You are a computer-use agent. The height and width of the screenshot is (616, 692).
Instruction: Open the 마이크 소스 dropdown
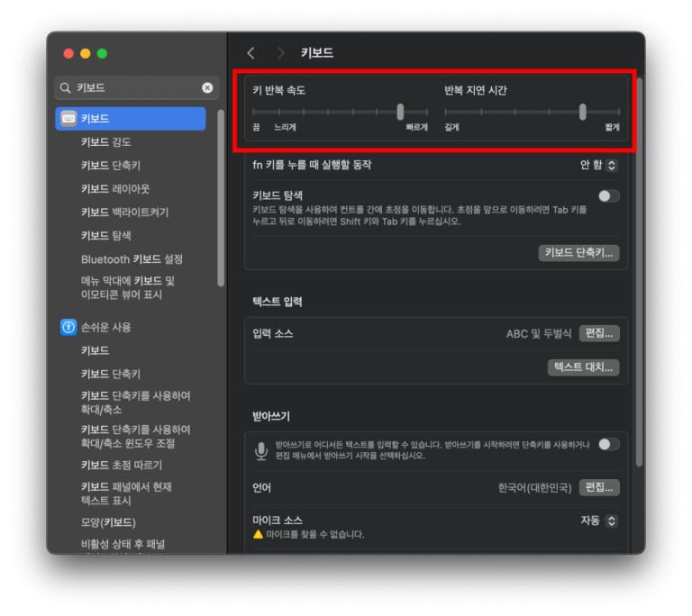tap(599, 521)
